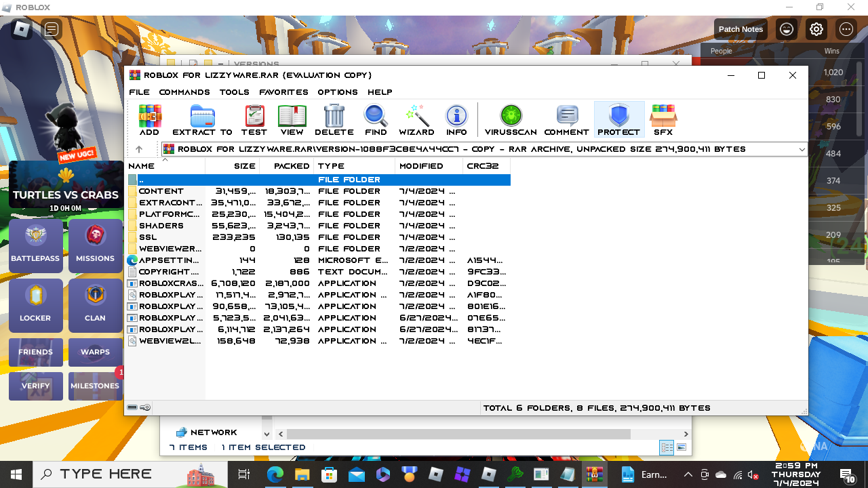
Task: Select the COPYRIGHT text document row
Action: (x=319, y=272)
